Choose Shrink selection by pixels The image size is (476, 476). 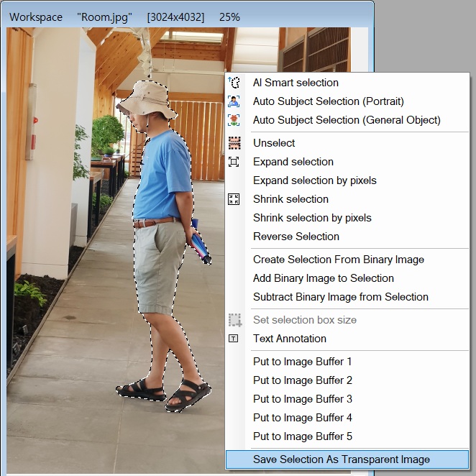point(312,218)
